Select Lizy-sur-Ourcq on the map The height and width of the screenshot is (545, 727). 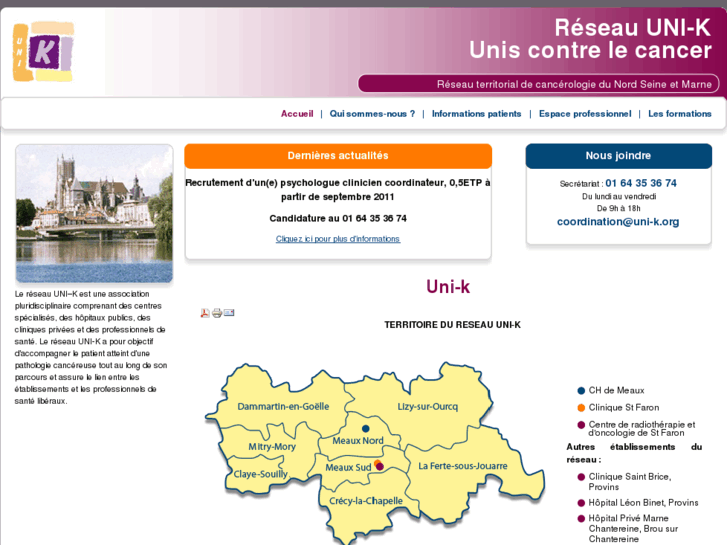(427, 407)
